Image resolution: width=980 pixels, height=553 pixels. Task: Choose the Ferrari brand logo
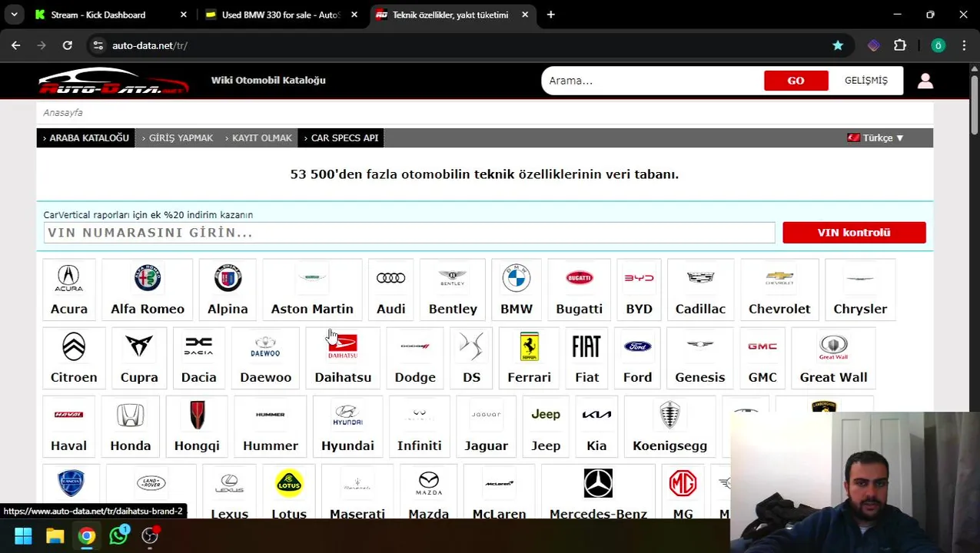point(529,346)
